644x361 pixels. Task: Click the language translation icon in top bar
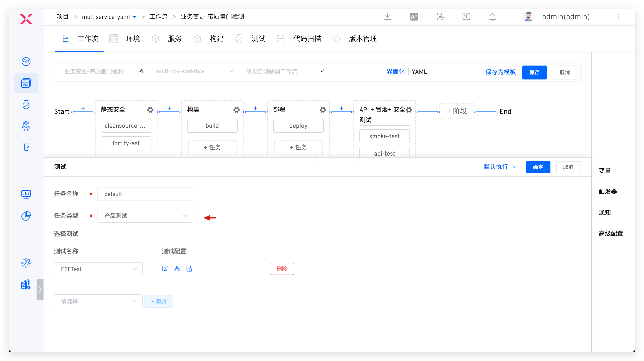[414, 17]
